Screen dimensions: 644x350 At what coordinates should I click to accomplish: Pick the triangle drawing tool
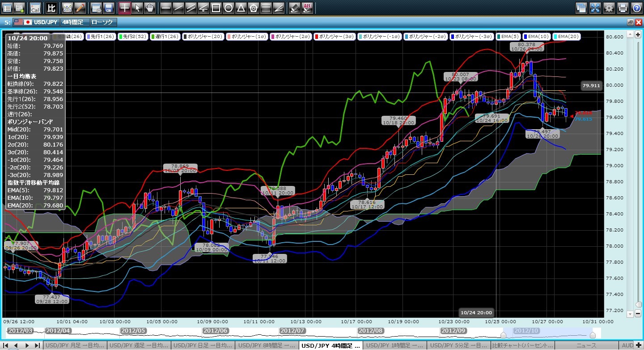point(241,8)
